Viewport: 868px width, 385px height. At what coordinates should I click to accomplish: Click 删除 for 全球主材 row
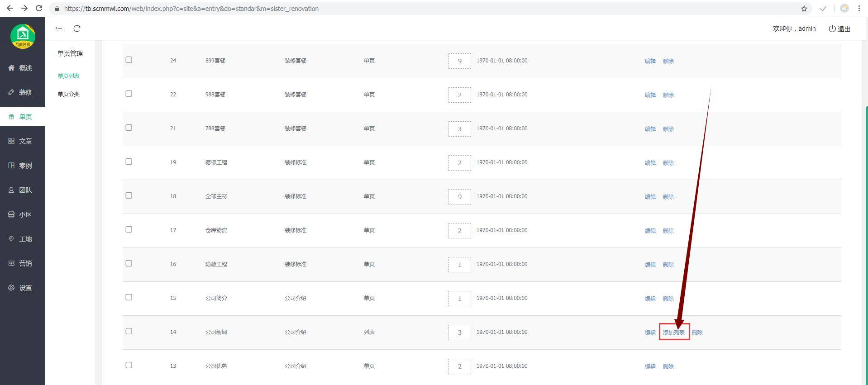tap(668, 197)
